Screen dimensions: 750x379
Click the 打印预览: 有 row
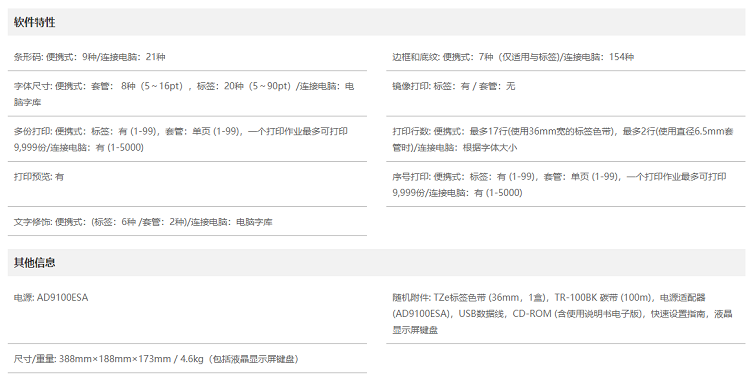[x=188, y=184]
